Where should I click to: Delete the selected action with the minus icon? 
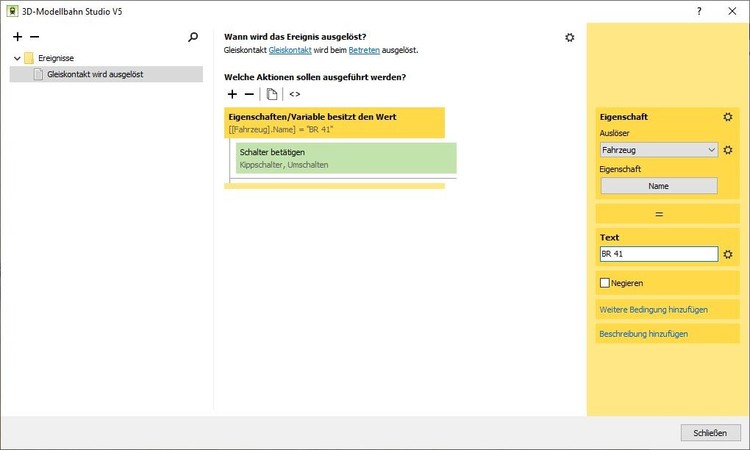pyautogui.click(x=249, y=94)
